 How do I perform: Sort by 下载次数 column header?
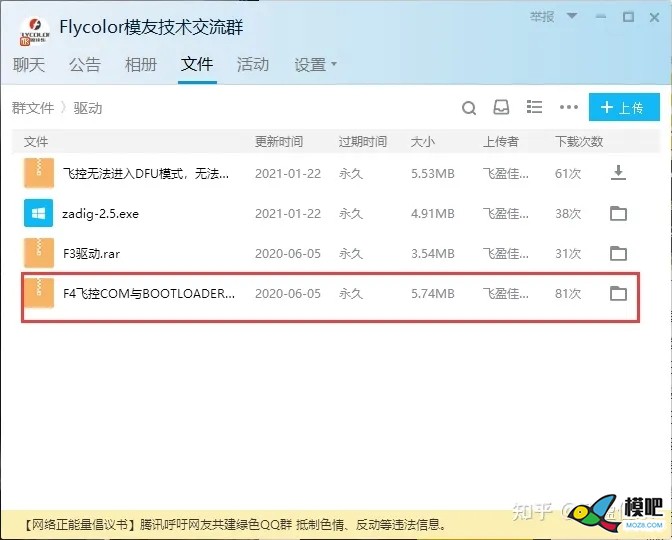[579, 141]
